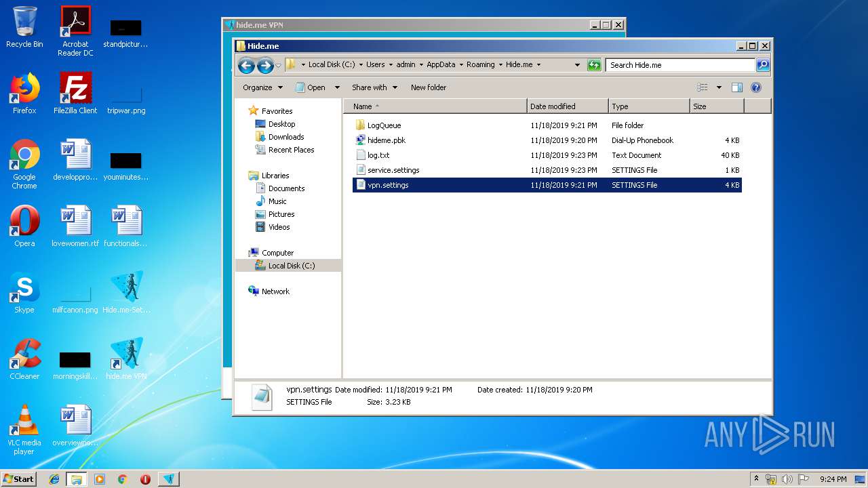This screenshot has height=488, width=868.
Task: Click the Chrome icon in the taskbar
Action: (123, 479)
